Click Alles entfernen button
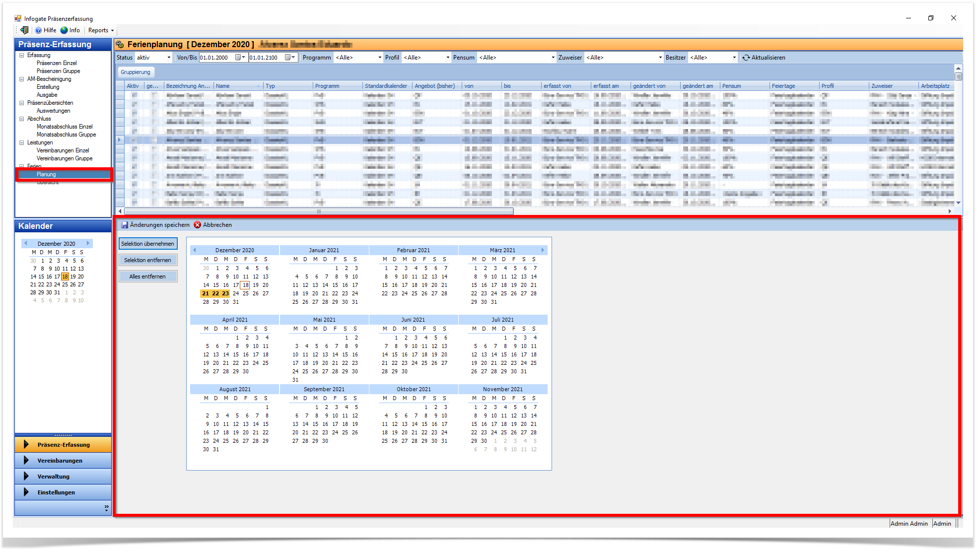The image size is (980, 552). pyautogui.click(x=148, y=276)
